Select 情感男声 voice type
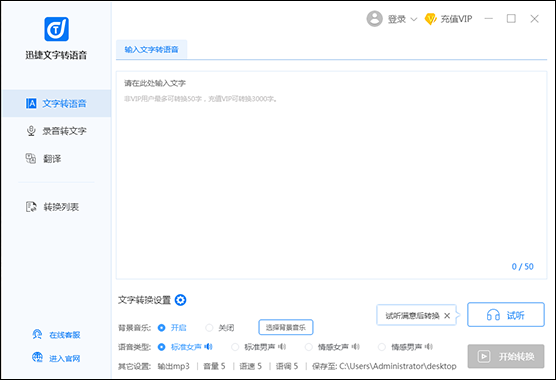The image size is (556, 380). click(382, 347)
